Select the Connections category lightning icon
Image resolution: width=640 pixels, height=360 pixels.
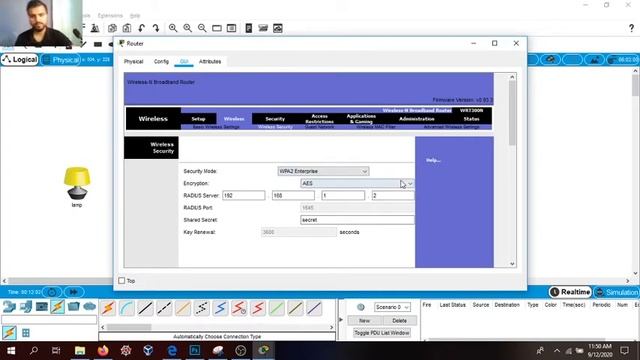58,306
